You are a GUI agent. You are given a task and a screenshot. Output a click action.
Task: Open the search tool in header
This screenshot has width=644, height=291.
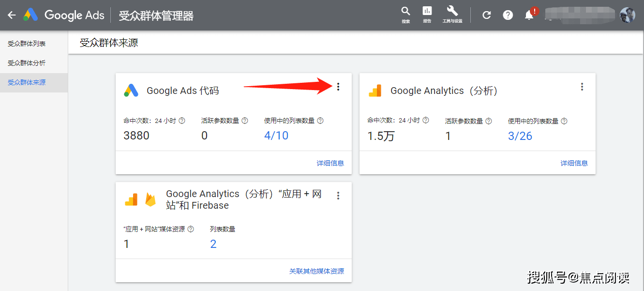(405, 14)
